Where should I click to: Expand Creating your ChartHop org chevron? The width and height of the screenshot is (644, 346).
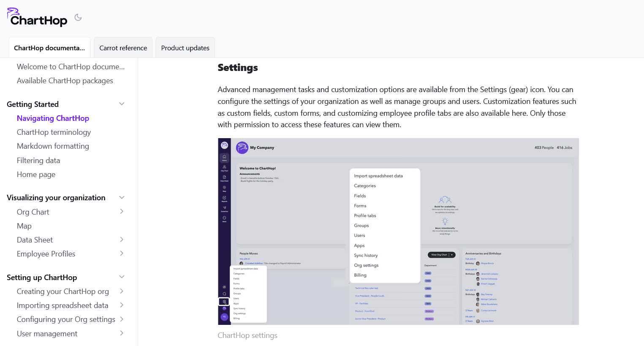pos(122,291)
